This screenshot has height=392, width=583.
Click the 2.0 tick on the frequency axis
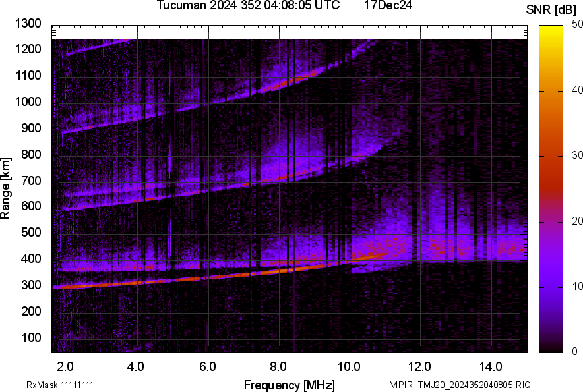[65, 366]
